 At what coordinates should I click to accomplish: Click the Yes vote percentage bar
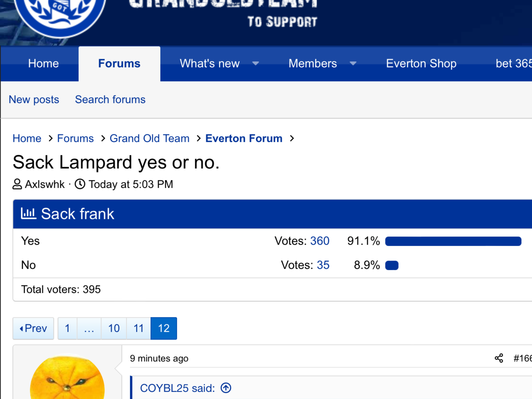(453, 241)
